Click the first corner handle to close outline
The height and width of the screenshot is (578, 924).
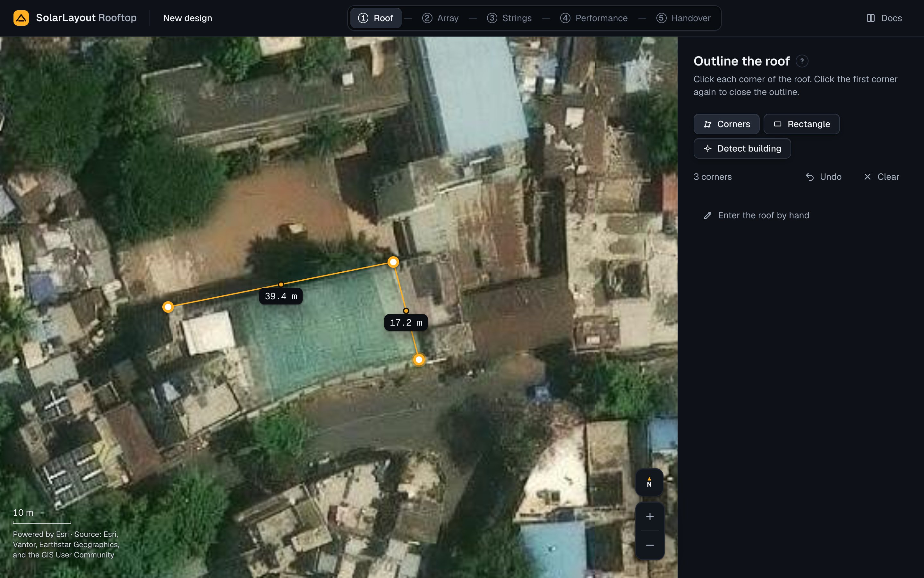click(168, 307)
